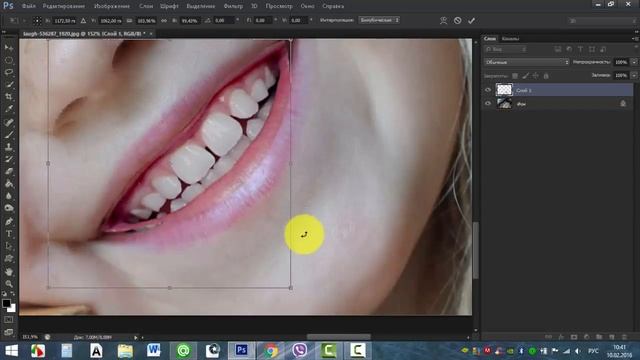640x360 pixels.
Task: Click the rotation angle input field
Action: pos(223,20)
